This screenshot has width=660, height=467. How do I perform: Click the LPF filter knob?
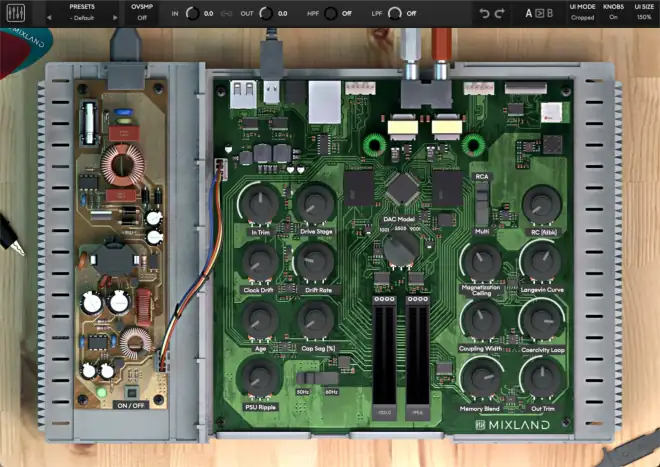tap(395, 13)
